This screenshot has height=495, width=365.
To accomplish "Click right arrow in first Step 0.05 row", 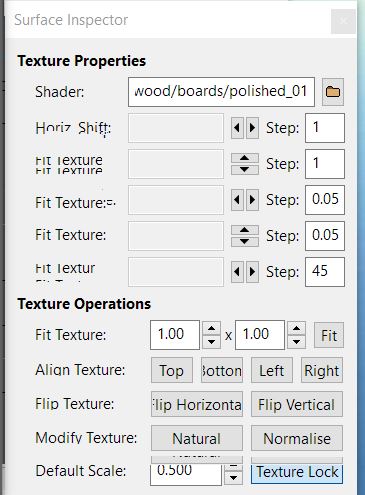I will pos(252,200).
